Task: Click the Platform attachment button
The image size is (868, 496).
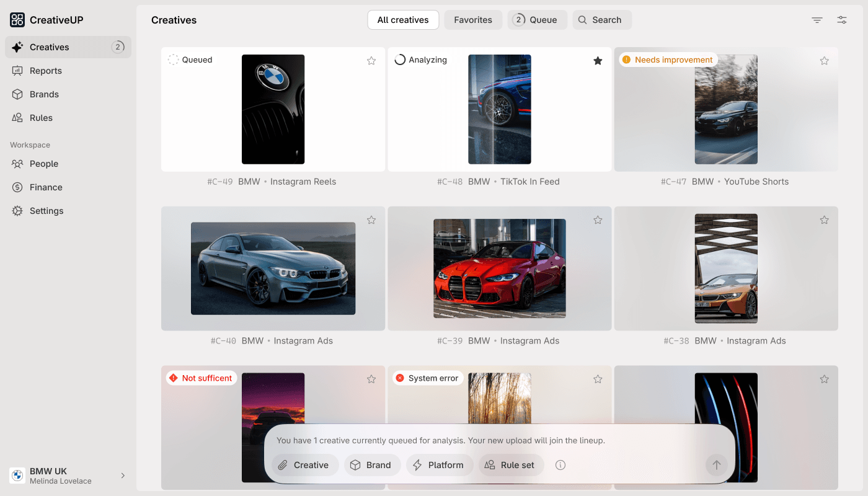Action: pyautogui.click(x=440, y=465)
